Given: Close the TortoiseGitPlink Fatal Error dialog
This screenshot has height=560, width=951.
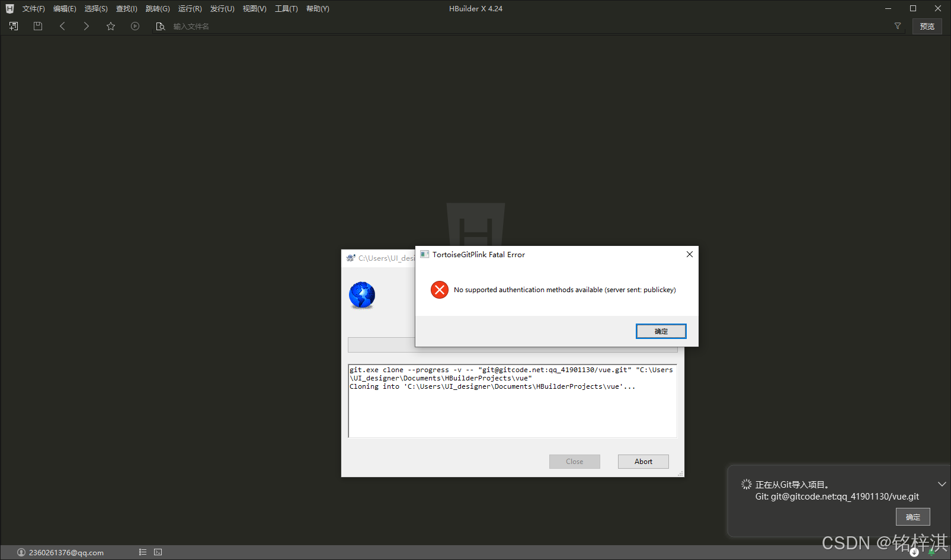Looking at the screenshot, I should click(x=690, y=254).
